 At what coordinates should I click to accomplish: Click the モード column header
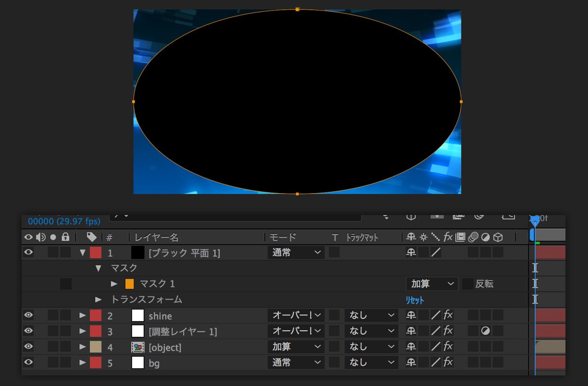(x=283, y=238)
